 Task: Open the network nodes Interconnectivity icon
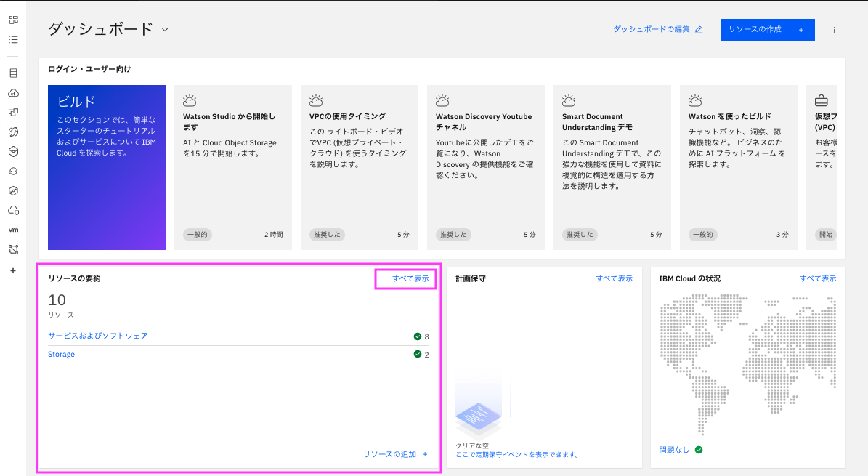tap(13, 250)
